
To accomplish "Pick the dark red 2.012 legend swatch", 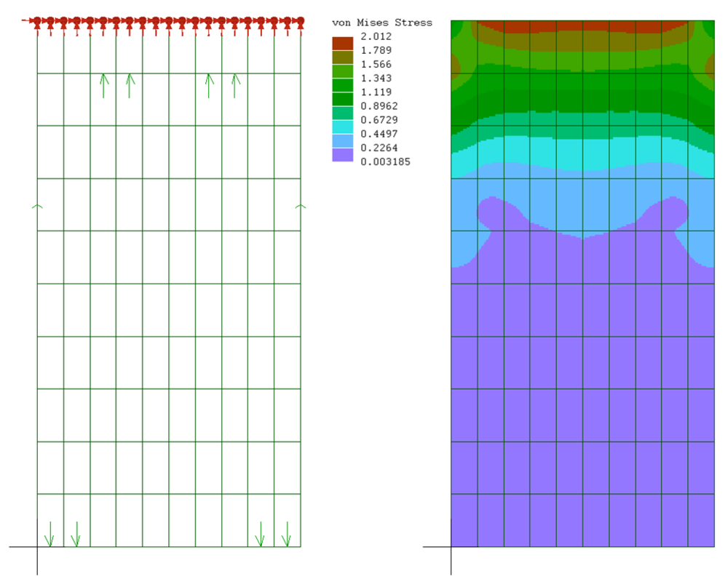I will pyautogui.click(x=342, y=43).
